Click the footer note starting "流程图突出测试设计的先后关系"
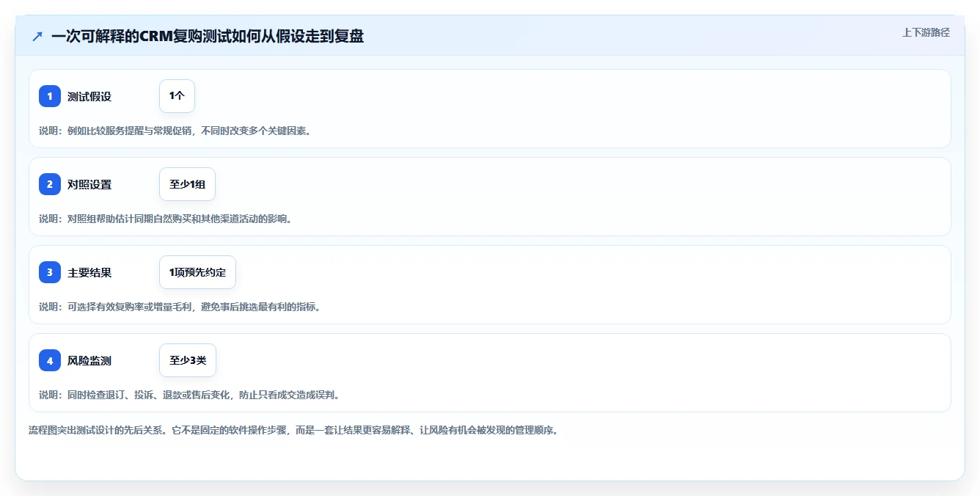The width and height of the screenshot is (980, 496). [293, 430]
